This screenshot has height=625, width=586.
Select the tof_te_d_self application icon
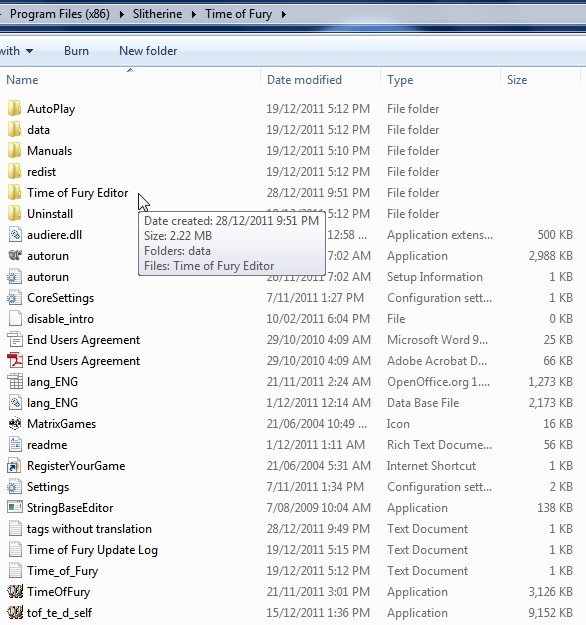pos(15,613)
